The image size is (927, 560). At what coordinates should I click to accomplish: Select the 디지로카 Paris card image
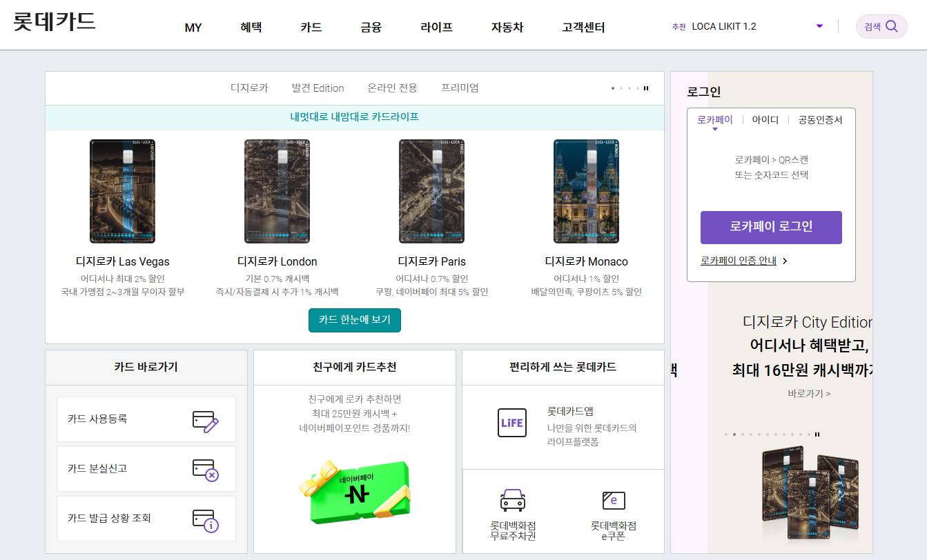pyautogui.click(x=431, y=191)
